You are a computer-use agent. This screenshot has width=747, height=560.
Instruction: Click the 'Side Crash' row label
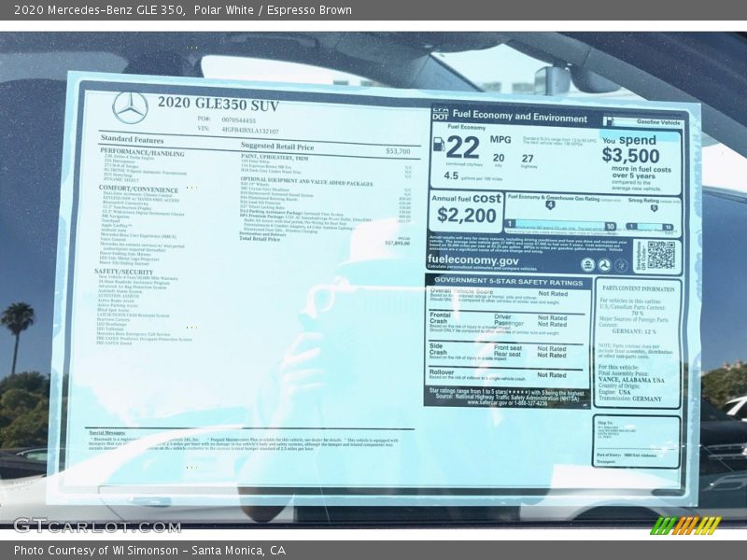coord(438,349)
